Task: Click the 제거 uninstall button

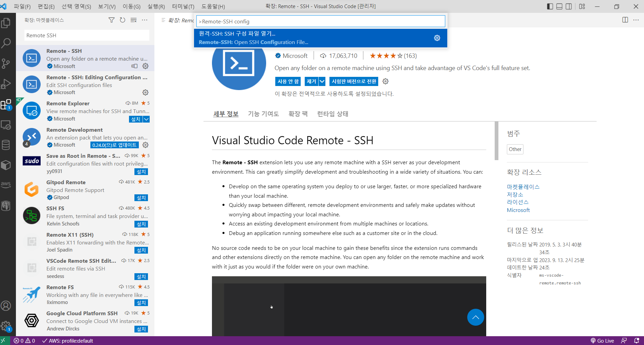Action: pyautogui.click(x=312, y=81)
